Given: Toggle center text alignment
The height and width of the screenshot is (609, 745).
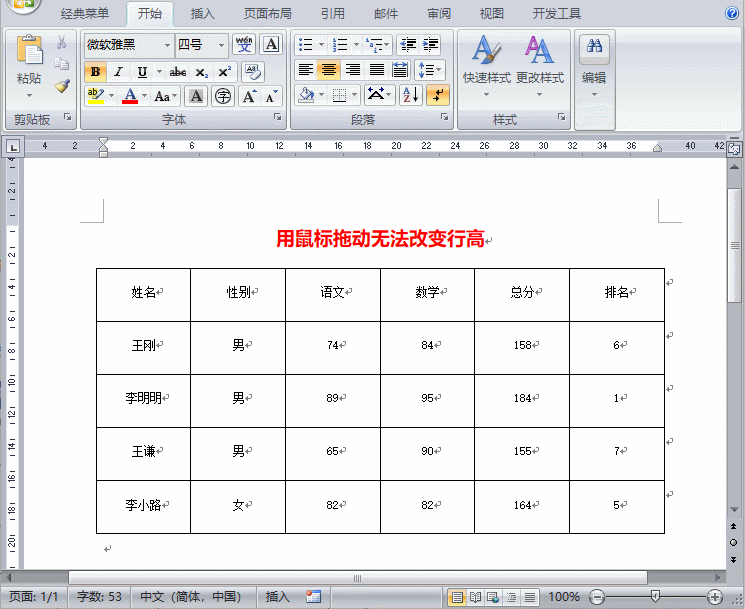Looking at the screenshot, I should (x=329, y=70).
